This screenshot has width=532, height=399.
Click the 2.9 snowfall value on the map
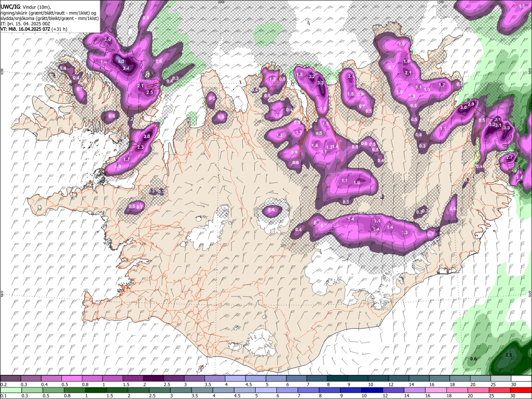471,104
